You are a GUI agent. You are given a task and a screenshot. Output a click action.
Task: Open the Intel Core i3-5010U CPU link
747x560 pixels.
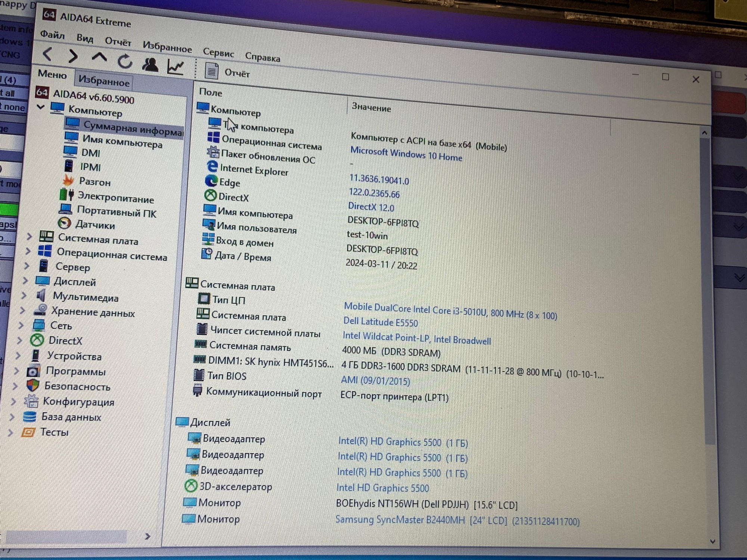pyautogui.click(x=450, y=311)
